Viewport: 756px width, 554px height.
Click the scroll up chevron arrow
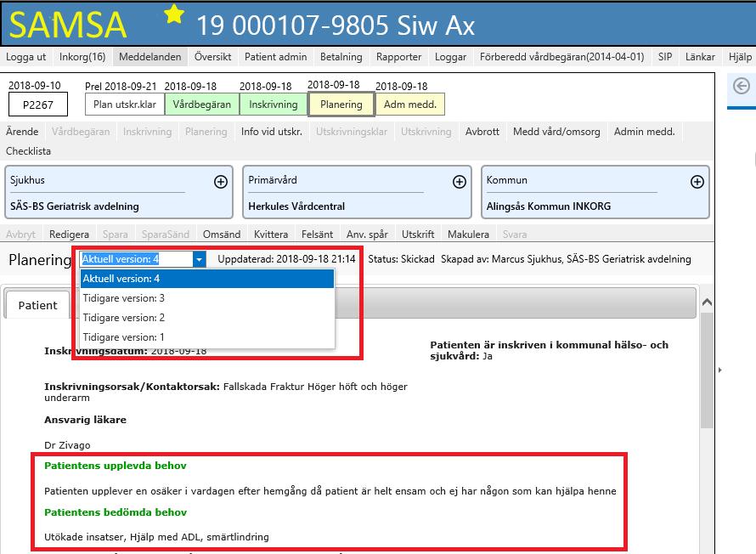pyautogui.click(x=708, y=302)
